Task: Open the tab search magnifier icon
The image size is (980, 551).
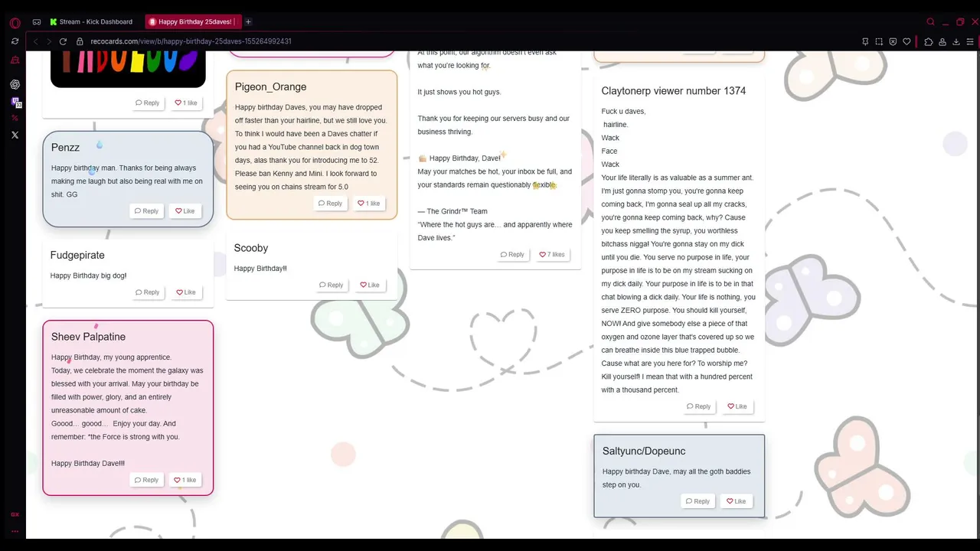Action: click(931, 22)
